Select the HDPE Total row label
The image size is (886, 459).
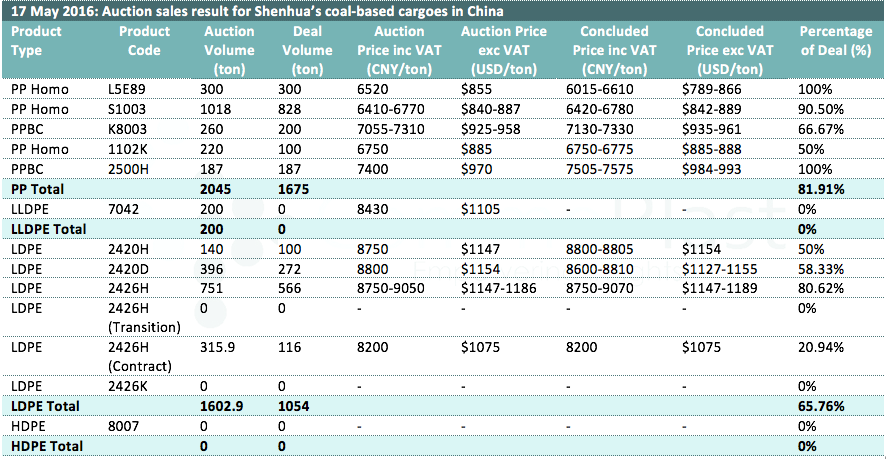coord(46,445)
